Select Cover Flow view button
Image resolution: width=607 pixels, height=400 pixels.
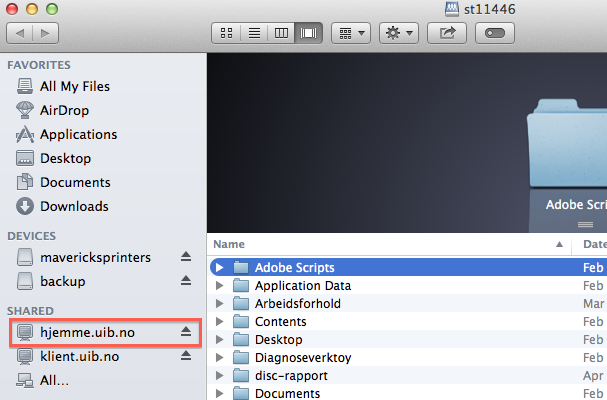(308, 33)
